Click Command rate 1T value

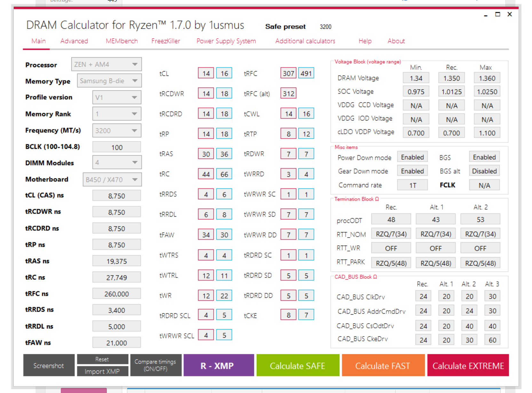click(412, 185)
